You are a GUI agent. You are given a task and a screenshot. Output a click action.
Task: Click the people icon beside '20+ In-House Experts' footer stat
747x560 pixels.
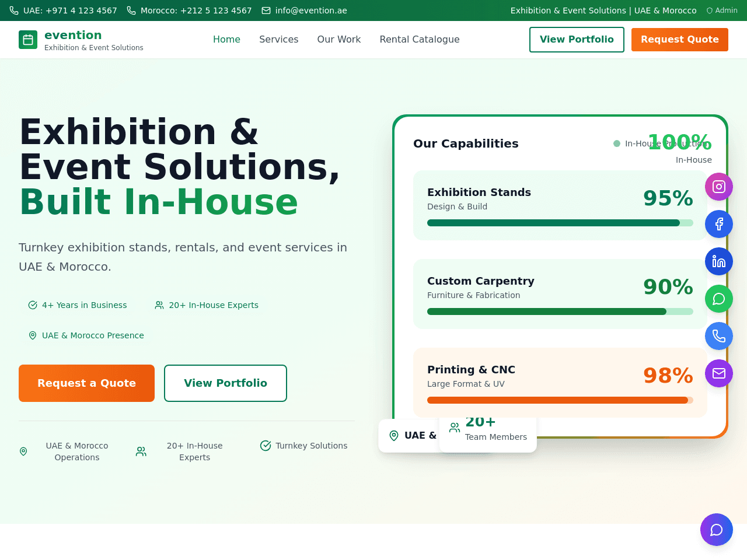coord(141,452)
